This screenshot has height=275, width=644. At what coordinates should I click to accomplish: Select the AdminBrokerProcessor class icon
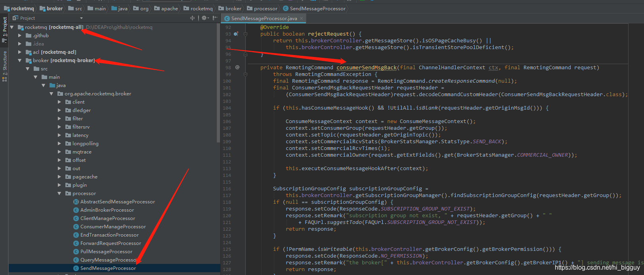click(76, 210)
